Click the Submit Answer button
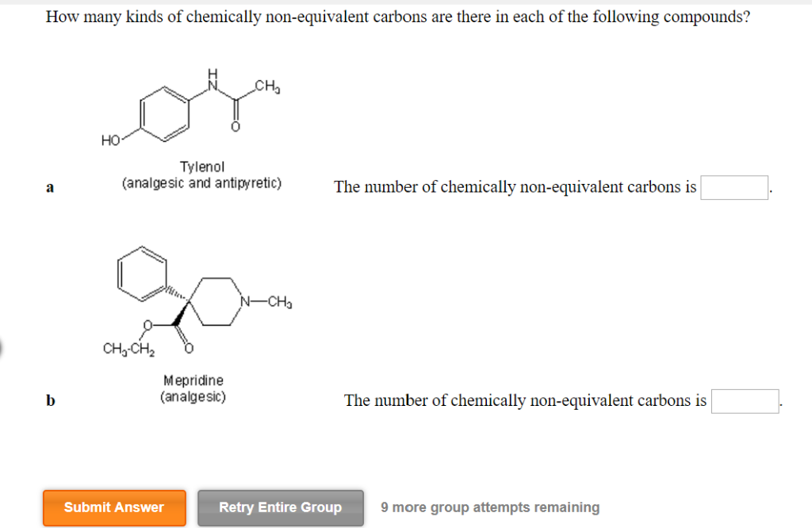This screenshot has height=528, width=812. [x=113, y=507]
